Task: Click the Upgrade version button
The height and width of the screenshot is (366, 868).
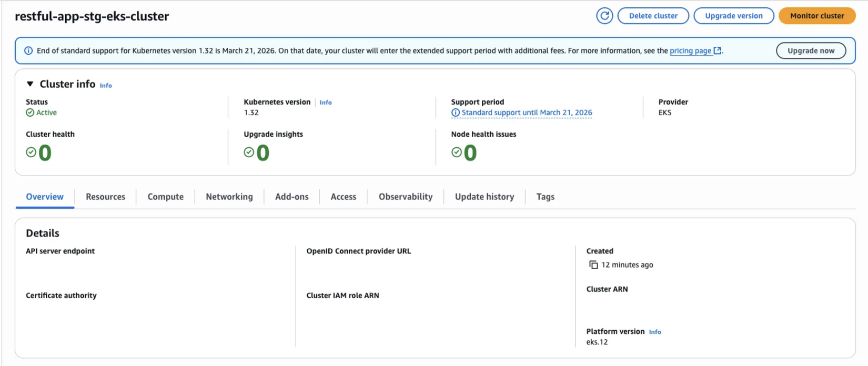Action: click(733, 16)
